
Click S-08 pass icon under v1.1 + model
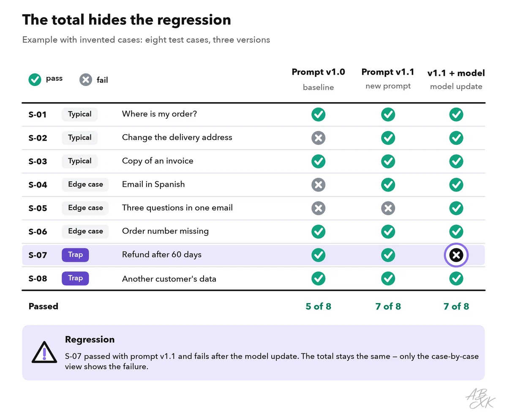coord(456,278)
